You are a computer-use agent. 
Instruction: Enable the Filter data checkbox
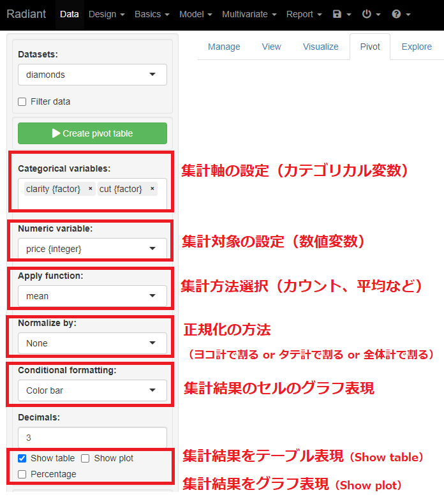[22, 101]
